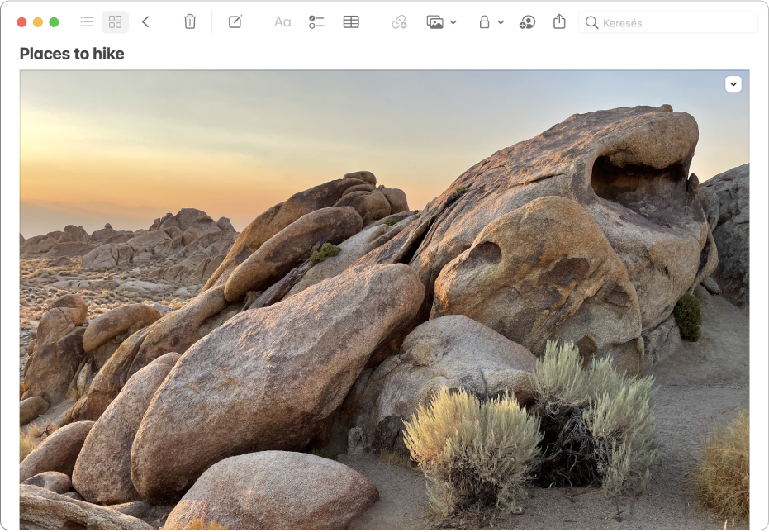Go back using the left chevron
Viewport: 769px width, 532px height.
point(145,22)
